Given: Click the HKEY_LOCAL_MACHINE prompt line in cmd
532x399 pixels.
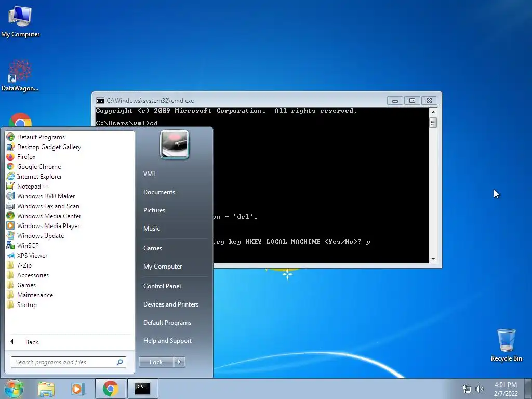Looking at the screenshot, I should pos(292,242).
